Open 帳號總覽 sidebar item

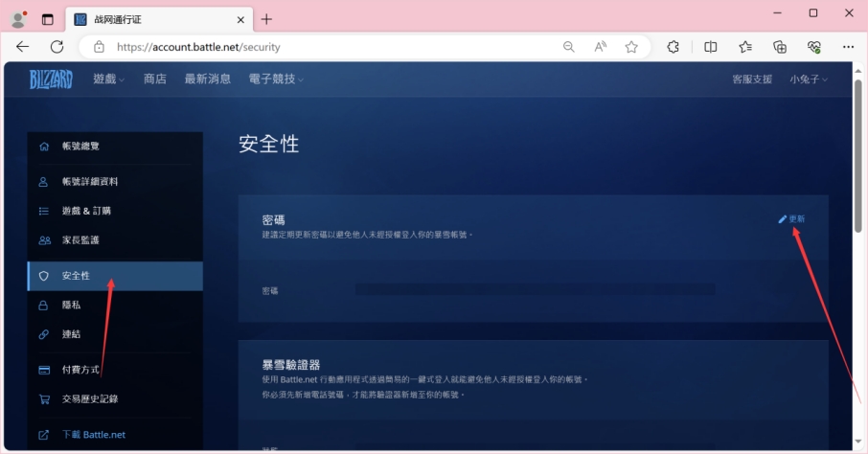coord(115,147)
